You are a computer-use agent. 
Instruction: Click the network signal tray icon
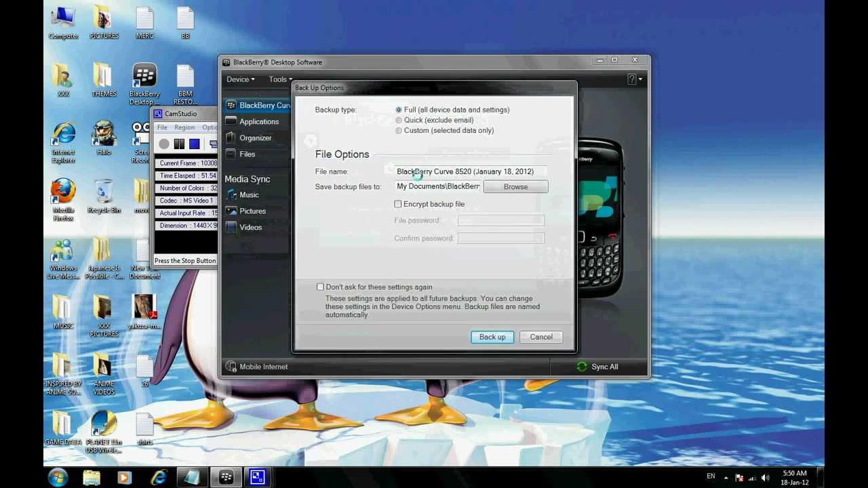coord(753,477)
